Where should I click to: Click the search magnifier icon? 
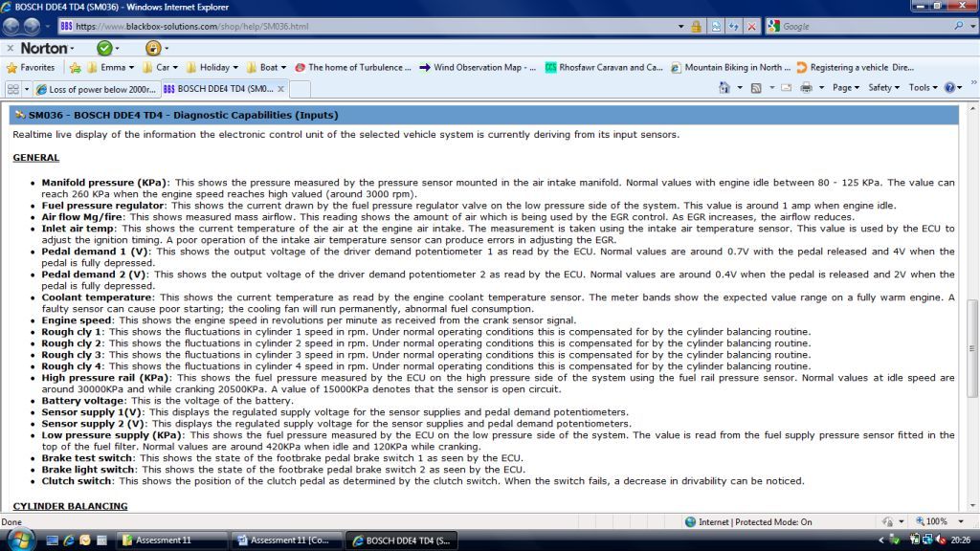pyautogui.click(x=959, y=26)
